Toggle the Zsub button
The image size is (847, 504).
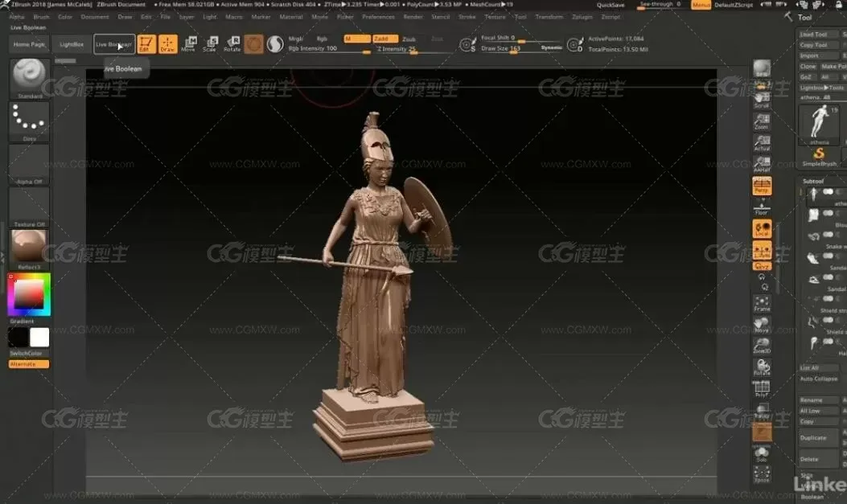pos(409,39)
